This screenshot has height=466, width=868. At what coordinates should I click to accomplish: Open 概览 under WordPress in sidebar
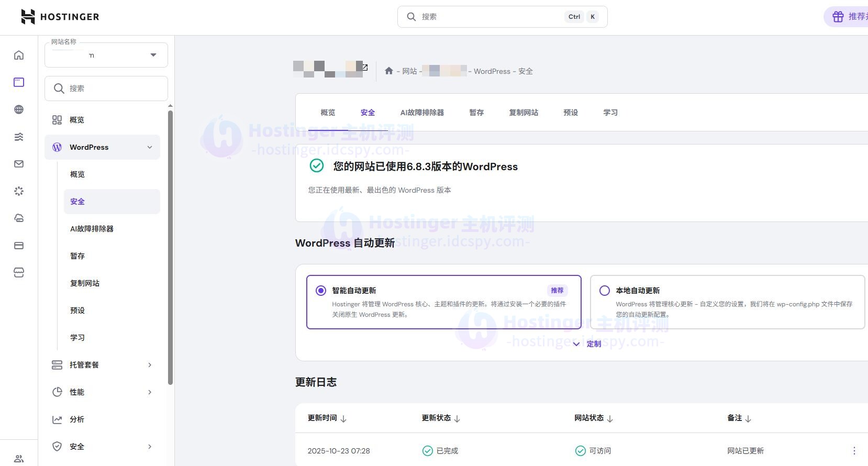coord(112,174)
